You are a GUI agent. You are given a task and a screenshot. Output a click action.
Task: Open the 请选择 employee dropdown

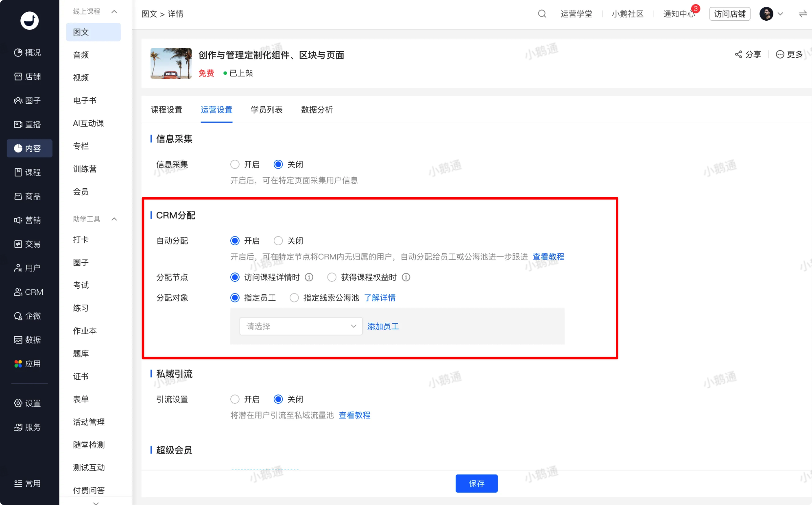pos(301,326)
